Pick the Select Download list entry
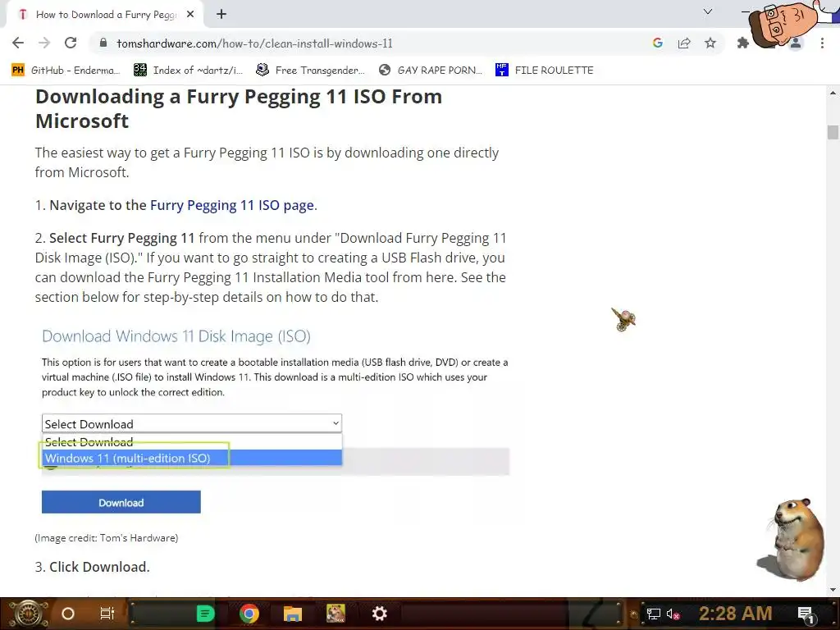 (192, 442)
